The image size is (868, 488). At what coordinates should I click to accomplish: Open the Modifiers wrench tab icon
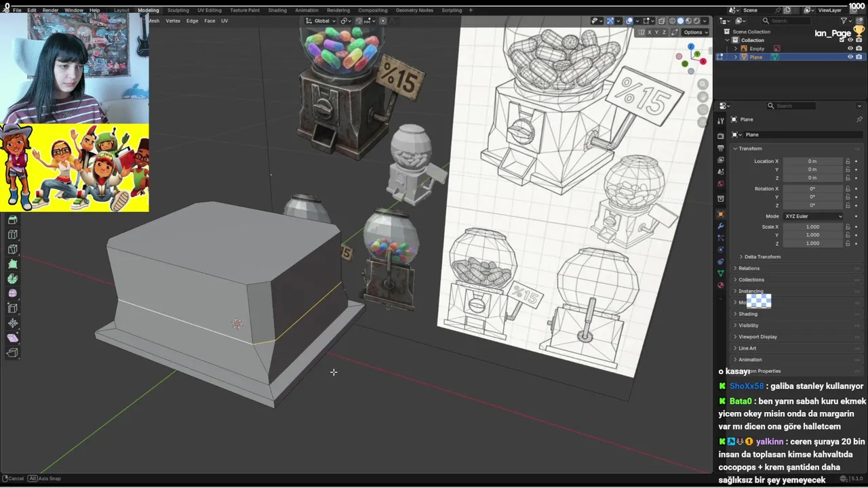point(720,226)
